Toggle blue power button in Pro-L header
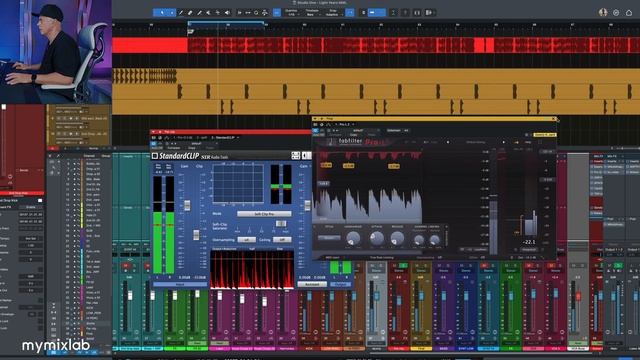640x360 pixels. 316,131
